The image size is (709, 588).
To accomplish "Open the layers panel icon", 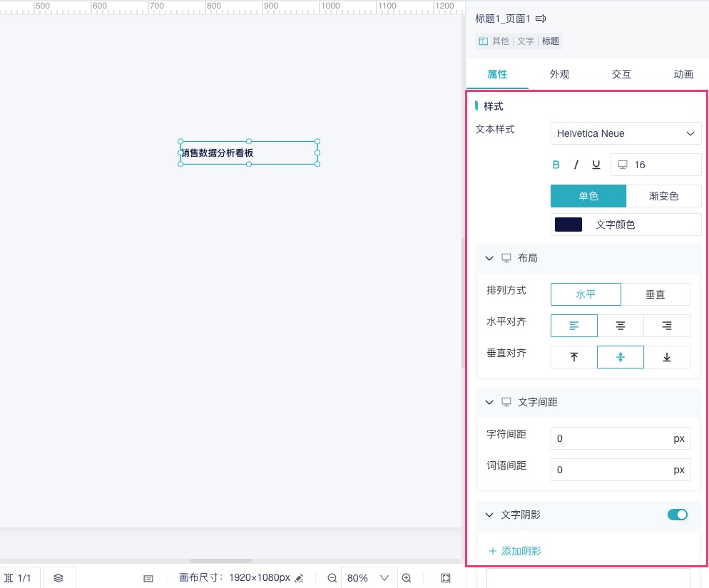I will coord(58,578).
